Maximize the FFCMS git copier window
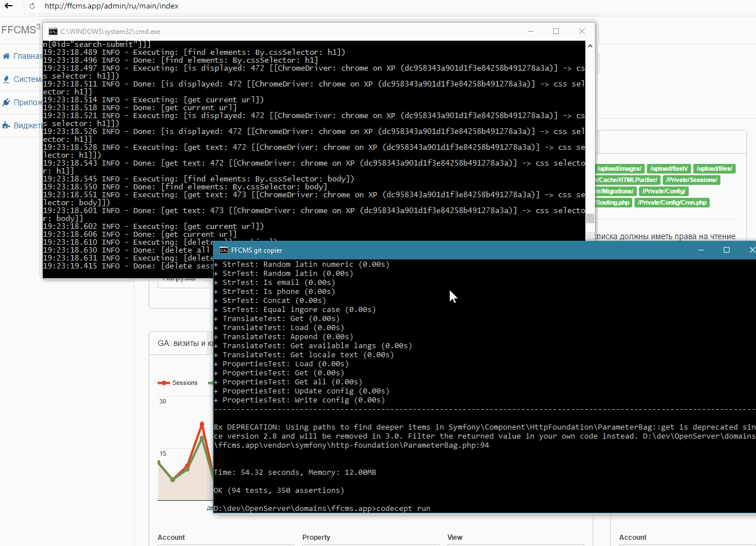Screen dimensions: 756x546 pyautogui.click(x=727, y=250)
